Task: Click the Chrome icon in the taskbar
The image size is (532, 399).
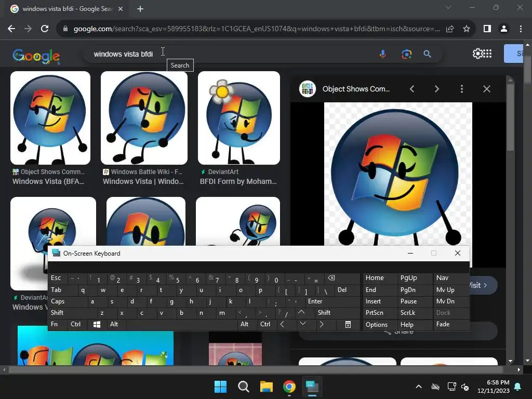Action: coord(289,387)
